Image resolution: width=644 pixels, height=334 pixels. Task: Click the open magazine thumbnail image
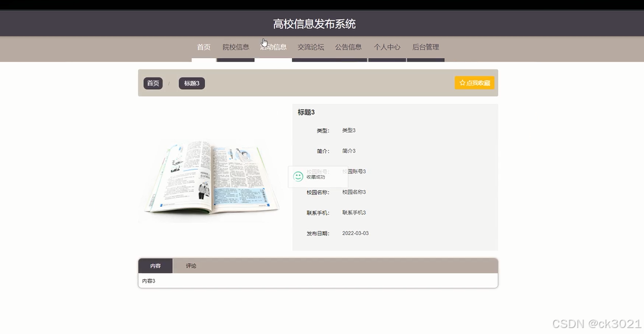click(211, 177)
